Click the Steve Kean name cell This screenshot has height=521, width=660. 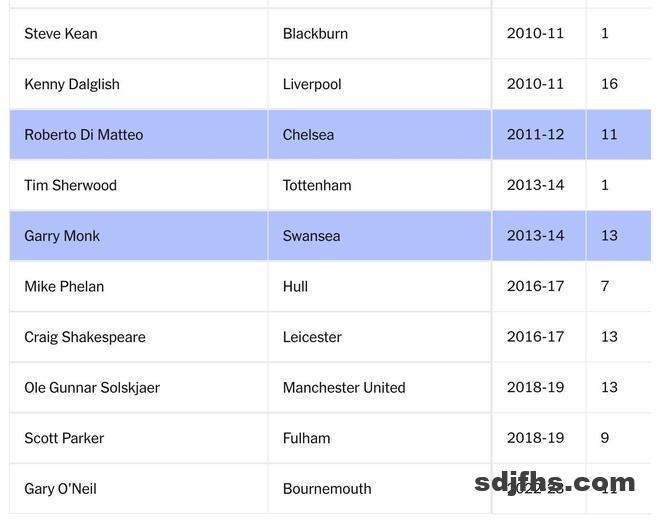(61, 34)
